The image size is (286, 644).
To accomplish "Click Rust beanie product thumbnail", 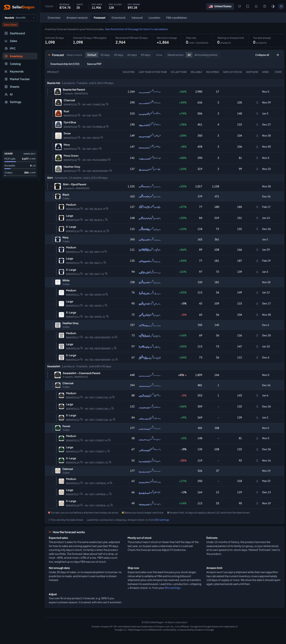I will [x=58, y=113].
